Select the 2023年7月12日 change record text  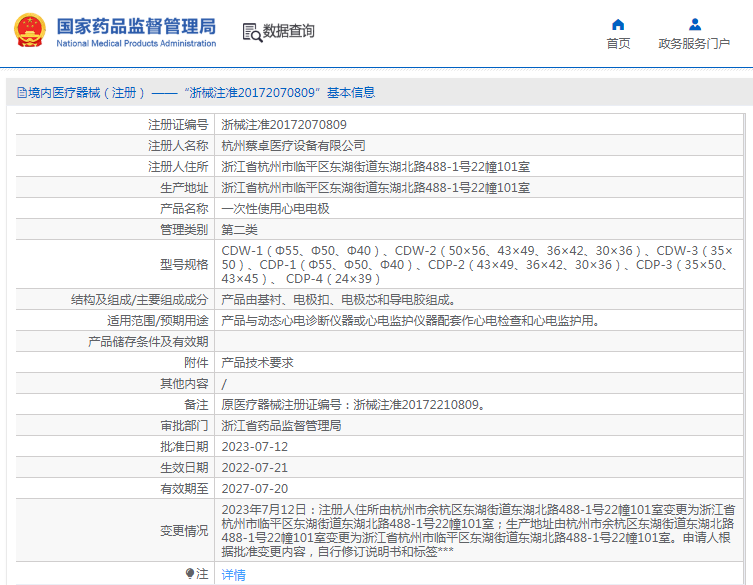(478, 531)
